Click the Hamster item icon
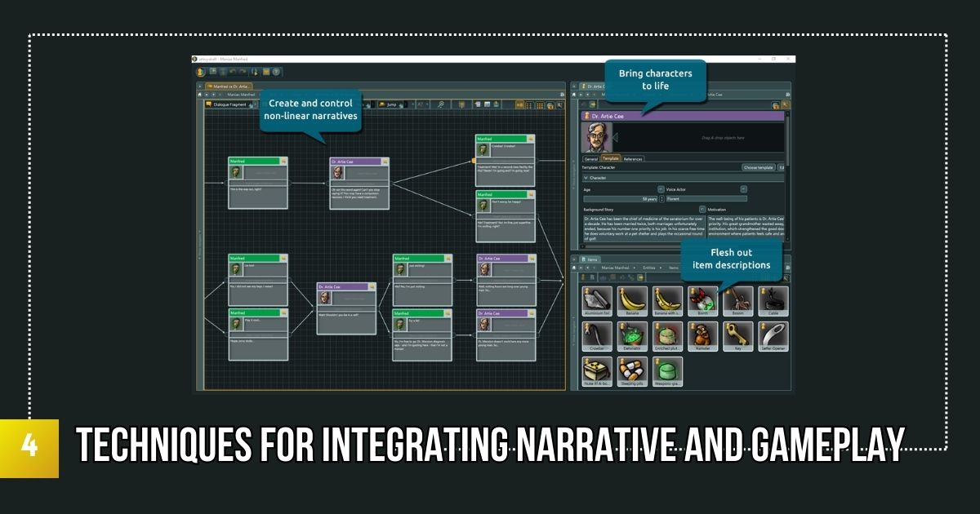The image size is (980, 514). click(703, 336)
